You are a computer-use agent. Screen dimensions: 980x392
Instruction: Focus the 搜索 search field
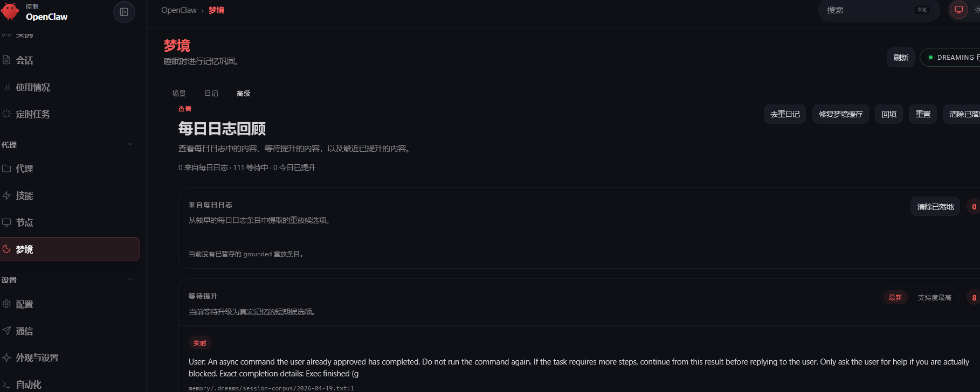(868, 10)
